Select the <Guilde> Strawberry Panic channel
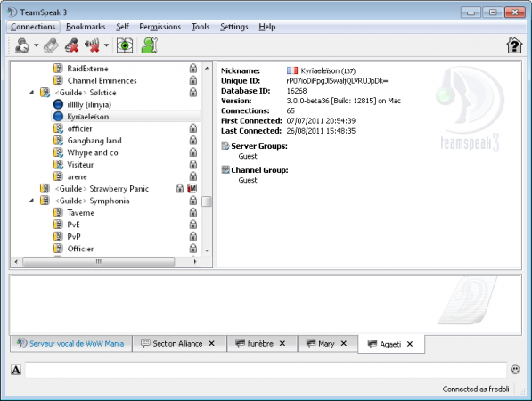Viewport: 532px width, 401px height. pyautogui.click(x=102, y=189)
